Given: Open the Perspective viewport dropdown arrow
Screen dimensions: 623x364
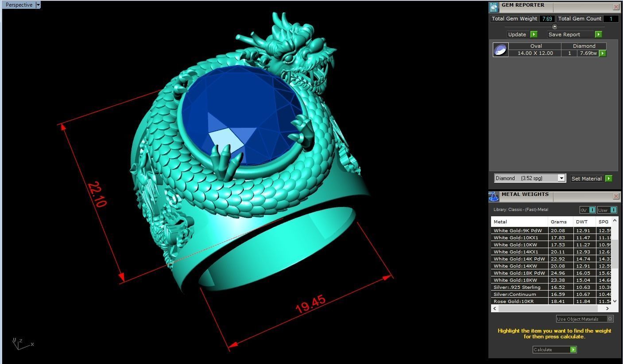Looking at the screenshot, I should 38,5.
